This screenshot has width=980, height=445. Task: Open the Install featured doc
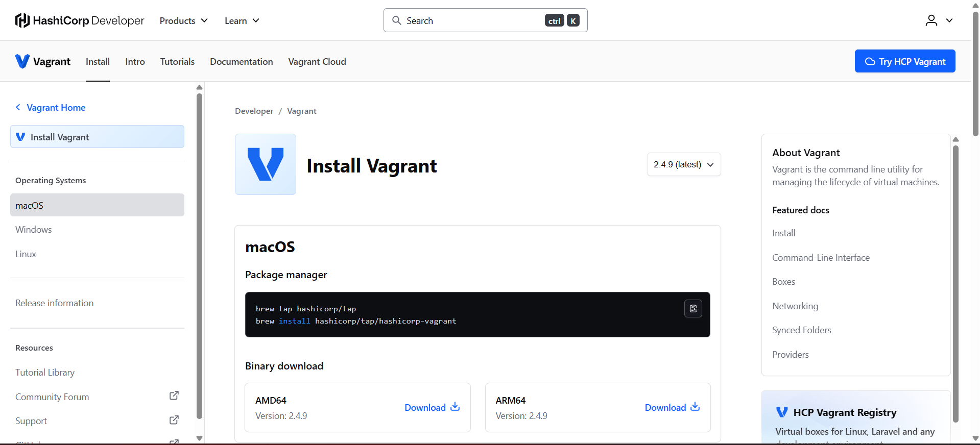(x=784, y=233)
